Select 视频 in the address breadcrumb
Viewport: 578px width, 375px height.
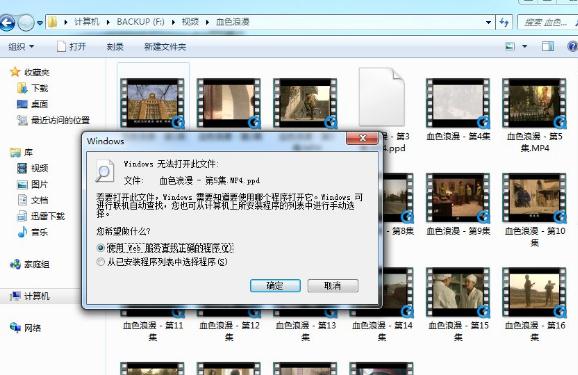pyautogui.click(x=190, y=22)
